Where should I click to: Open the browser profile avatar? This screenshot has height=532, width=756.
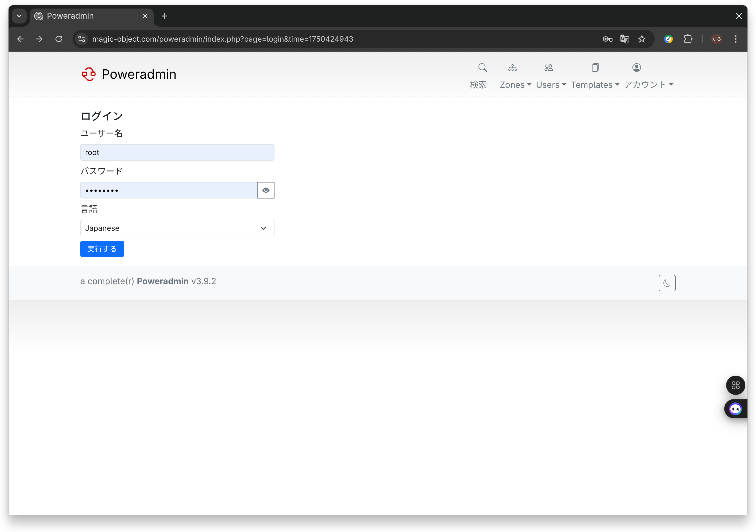[717, 39]
